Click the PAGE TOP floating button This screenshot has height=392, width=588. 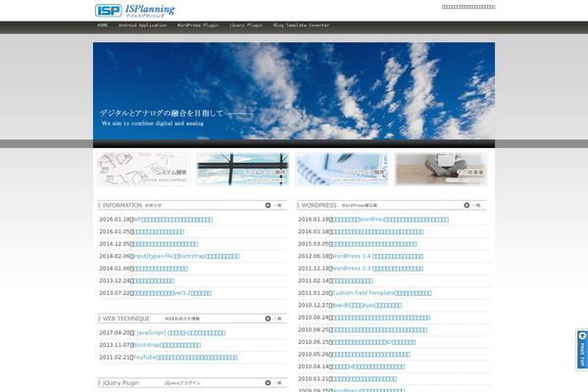[x=582, y=350]
